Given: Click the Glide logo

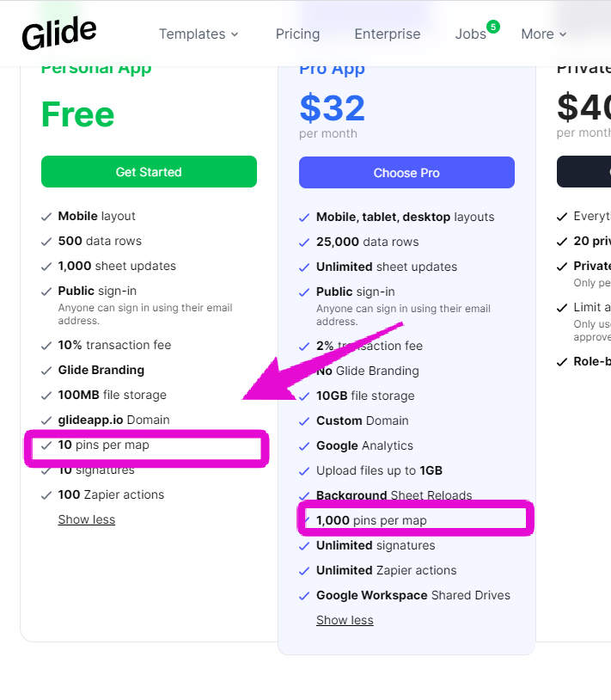Looking at the screenshot, I should click(x=59, y=34).
